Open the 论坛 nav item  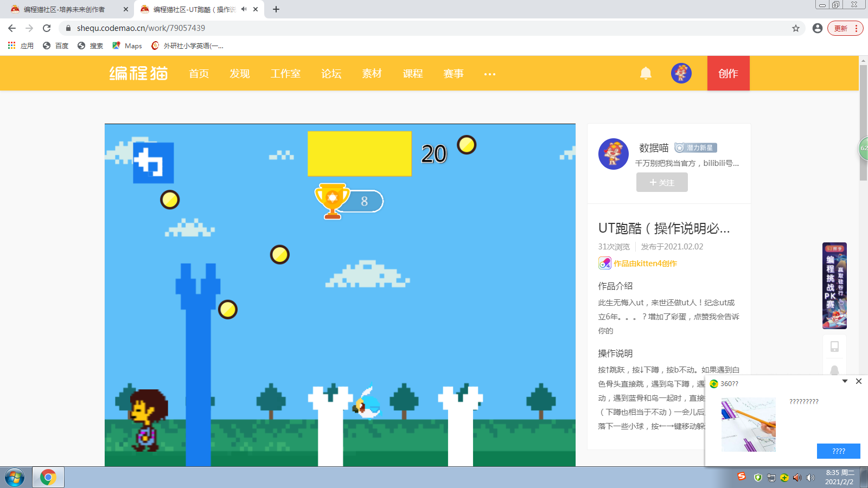click(331, 73)
